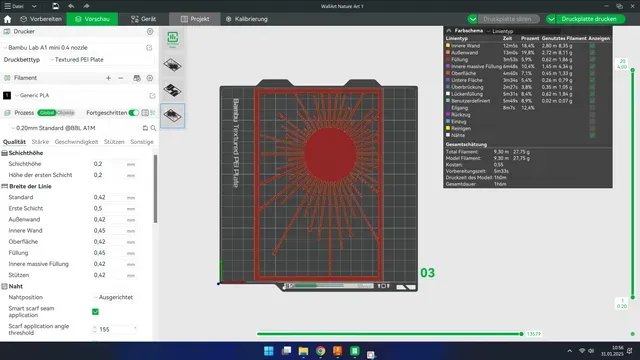The width and height of the screenshot is (640, 360).
Task: Click the Home icon
Action: coord(7,19)
